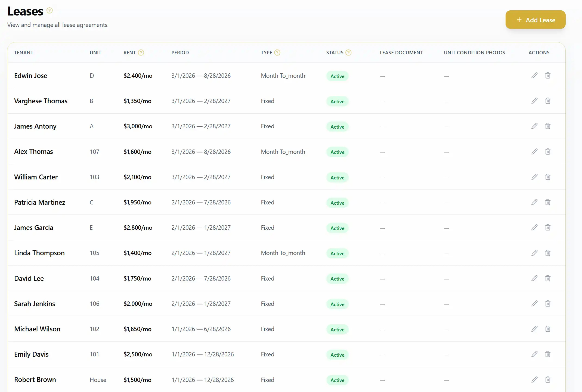Delete Varghese Thomas's lease
This screenshot has height=392, width=582.
pos(548,101)
